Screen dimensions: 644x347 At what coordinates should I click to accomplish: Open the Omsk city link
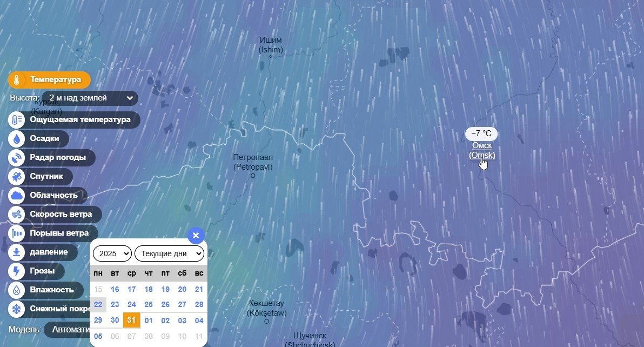(482, 150)
